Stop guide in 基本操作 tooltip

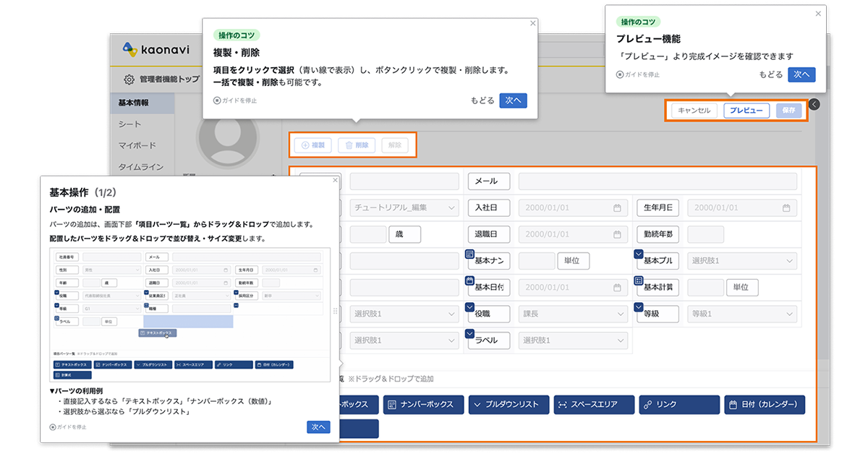tap(68, 427)
